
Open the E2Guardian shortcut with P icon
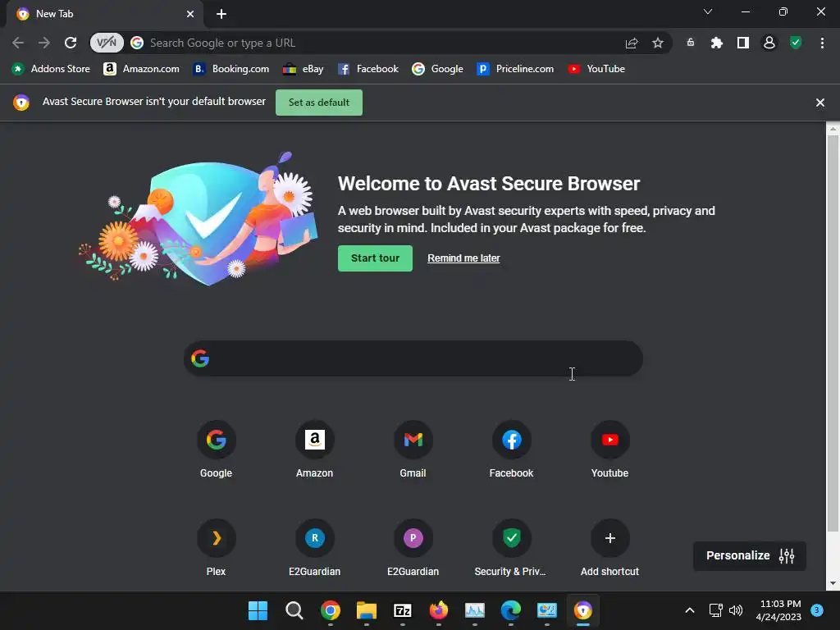click(x=413, y=547)
